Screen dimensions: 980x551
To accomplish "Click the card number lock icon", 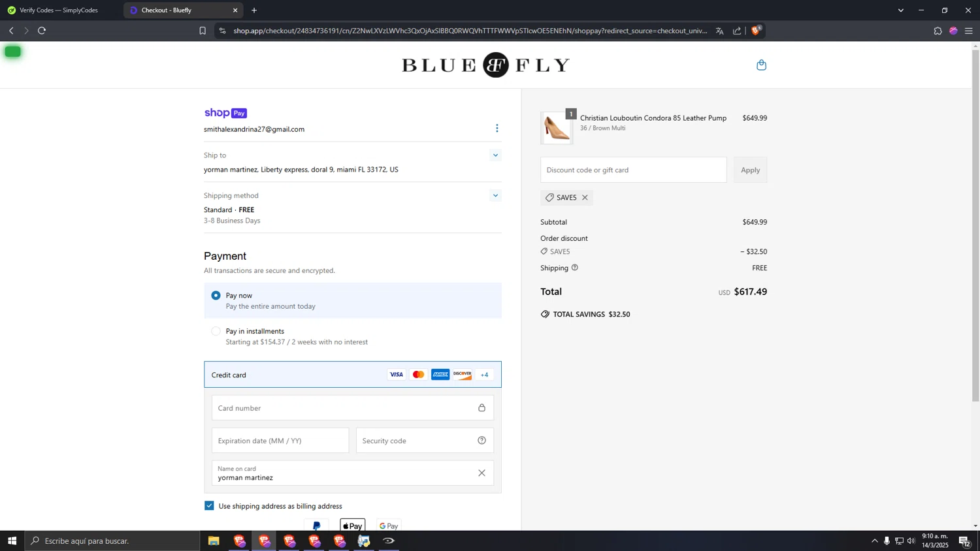I will (x=482, y=407).
